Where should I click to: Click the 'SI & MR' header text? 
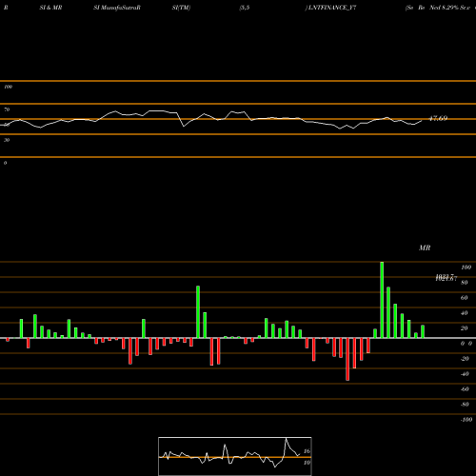coord(50,8)
